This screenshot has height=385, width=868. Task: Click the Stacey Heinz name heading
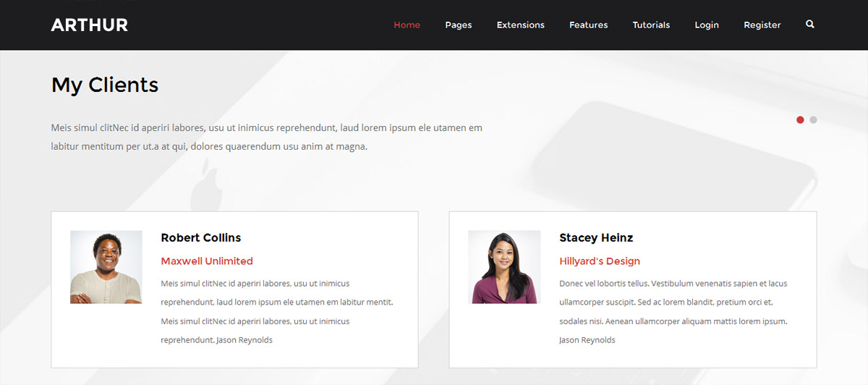pos(596,237)
